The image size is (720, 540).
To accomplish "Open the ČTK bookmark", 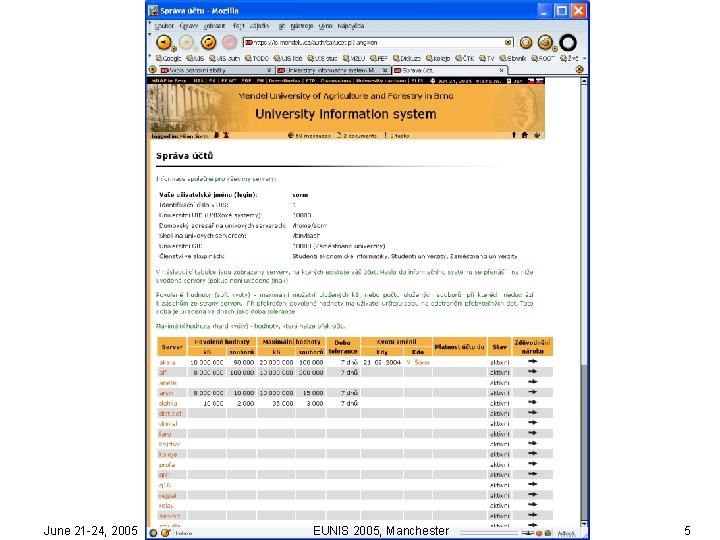I will (x=464, y=58).
